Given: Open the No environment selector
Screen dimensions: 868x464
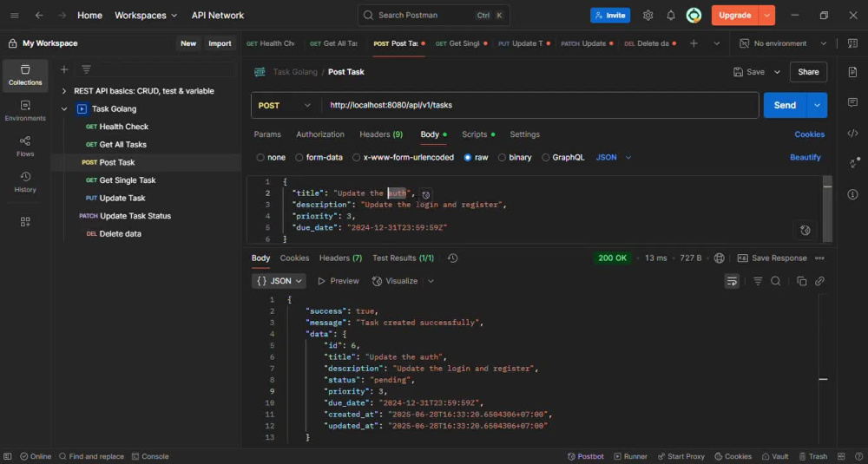Looking at the screenshot, I should (x=783, y=43).
